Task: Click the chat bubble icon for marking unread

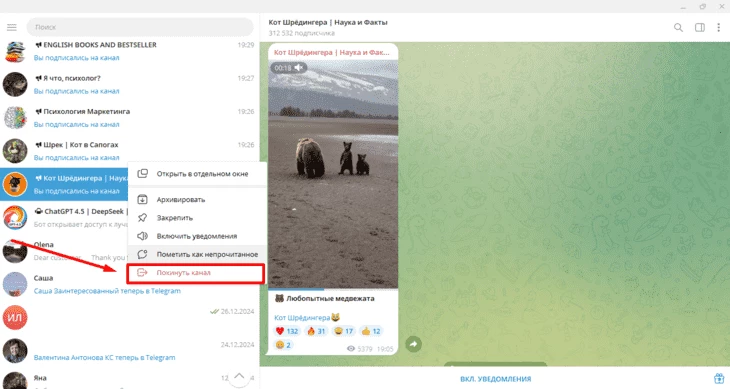Action: [142, 254]
